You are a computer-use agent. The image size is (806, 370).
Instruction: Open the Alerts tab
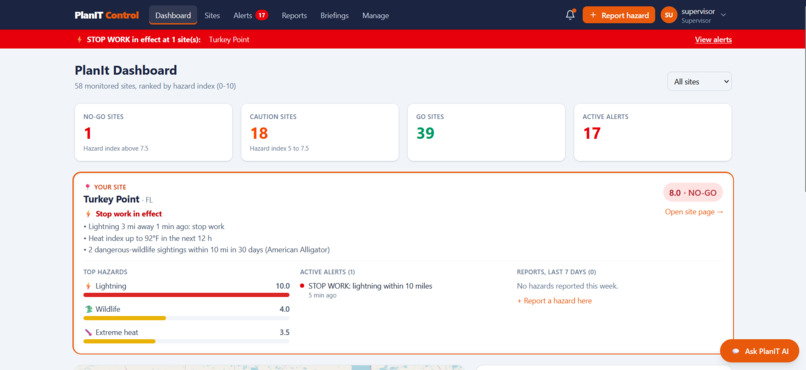point(251,15)
